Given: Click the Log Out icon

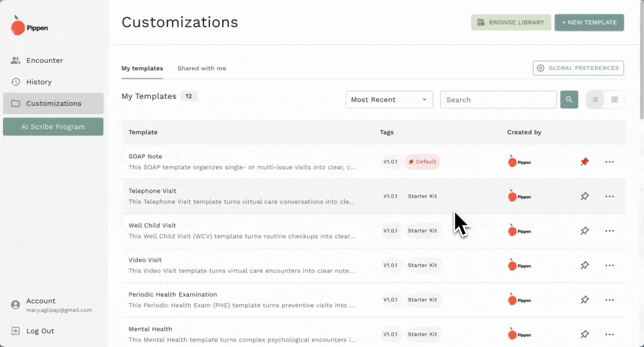Looking at the screenshot, I should pyautogui.click(x=15, y=331).
